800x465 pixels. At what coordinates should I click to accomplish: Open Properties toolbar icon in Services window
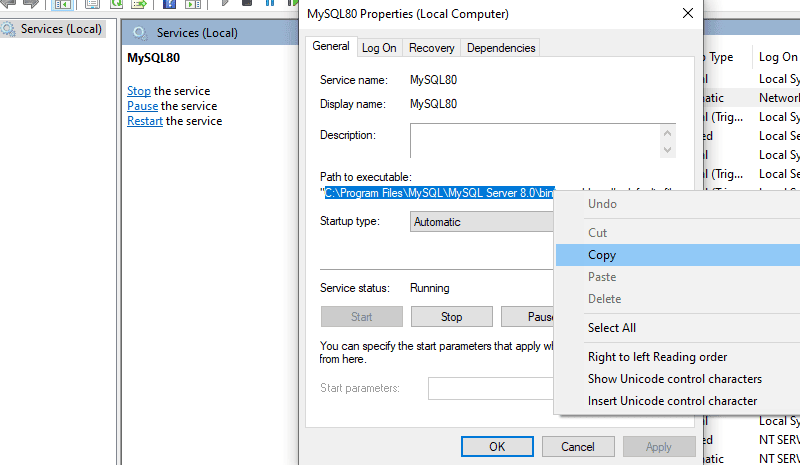pos(92,4)
